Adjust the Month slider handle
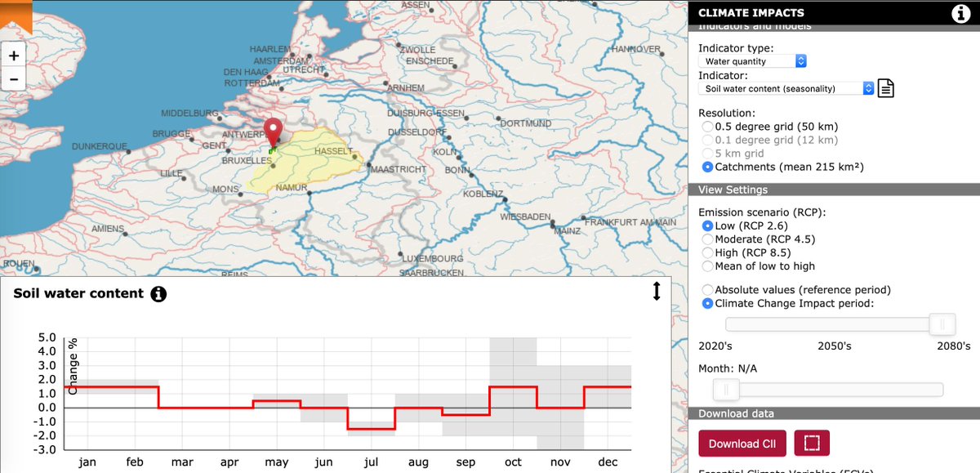 [725, 390]
